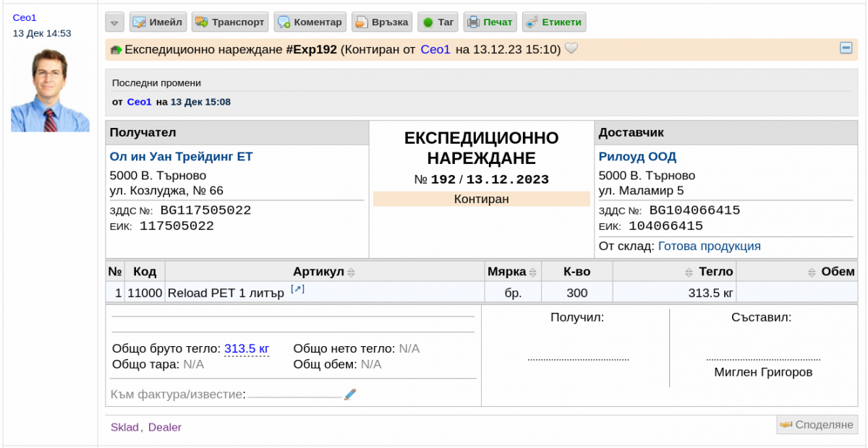Click the Контиран status bar
The height and width of the screenshot is (448, 868).
click(482, 199)
